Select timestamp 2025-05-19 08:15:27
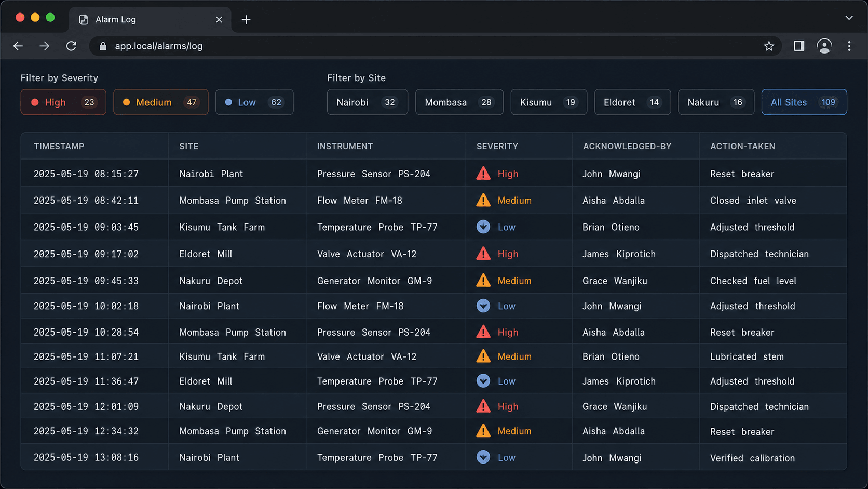This screenshot has width=868, height=489. point(86,174)
